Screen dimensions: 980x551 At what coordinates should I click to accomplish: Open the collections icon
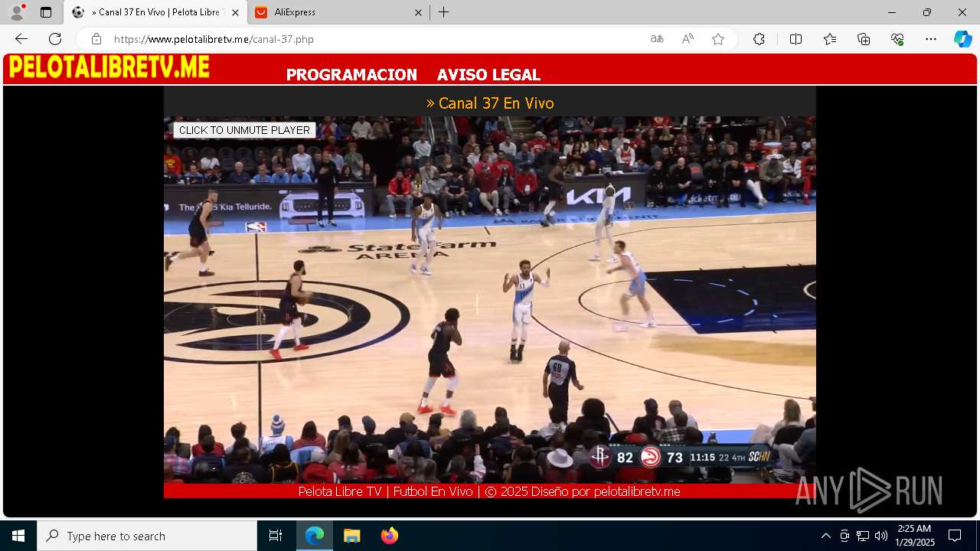(x=864, y=39)
